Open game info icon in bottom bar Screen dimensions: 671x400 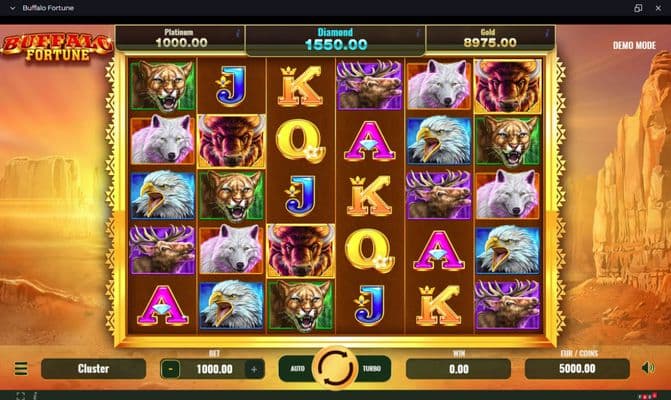pyautogui.click(x=35, y=396)
